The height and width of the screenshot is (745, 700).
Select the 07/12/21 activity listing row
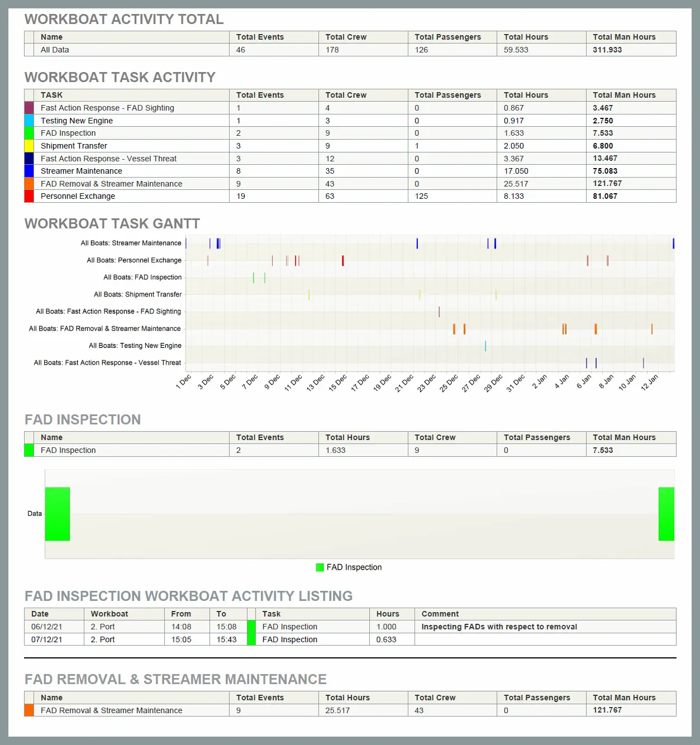point(350,639)
